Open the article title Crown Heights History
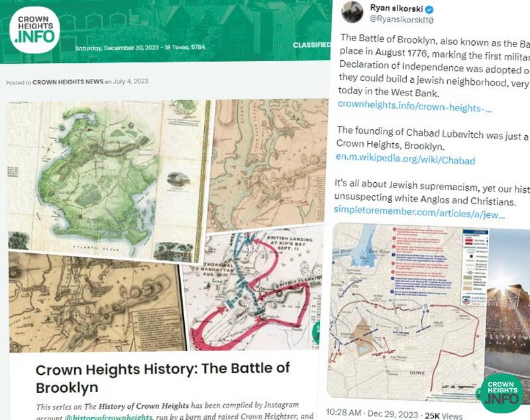The width and height of the screenshot is (530, 420). pyautogui.click(x=162, y=378)
